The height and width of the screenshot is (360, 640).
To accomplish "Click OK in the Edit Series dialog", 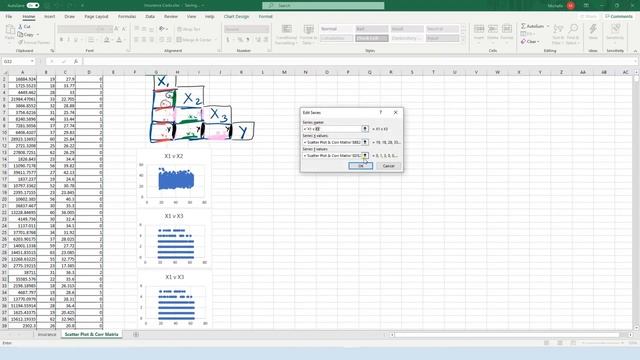I will (360, 166).
